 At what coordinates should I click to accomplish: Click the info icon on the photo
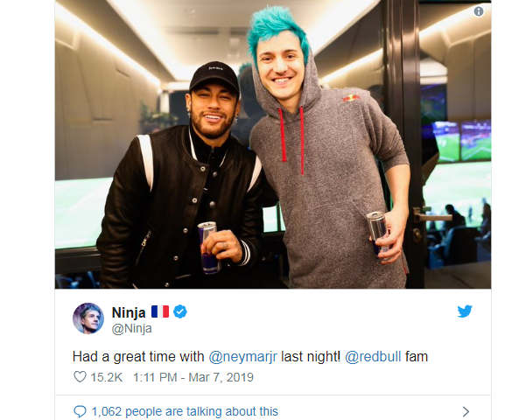[479, 11]
